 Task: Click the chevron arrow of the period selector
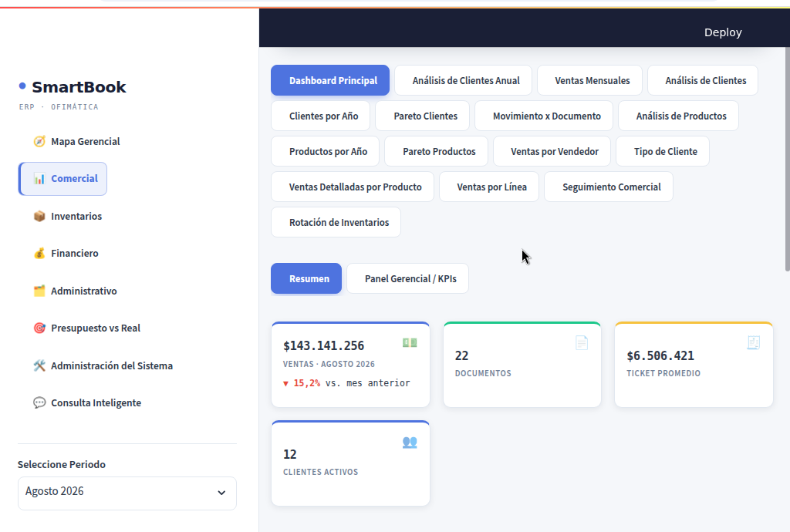[x=221, y=493]
